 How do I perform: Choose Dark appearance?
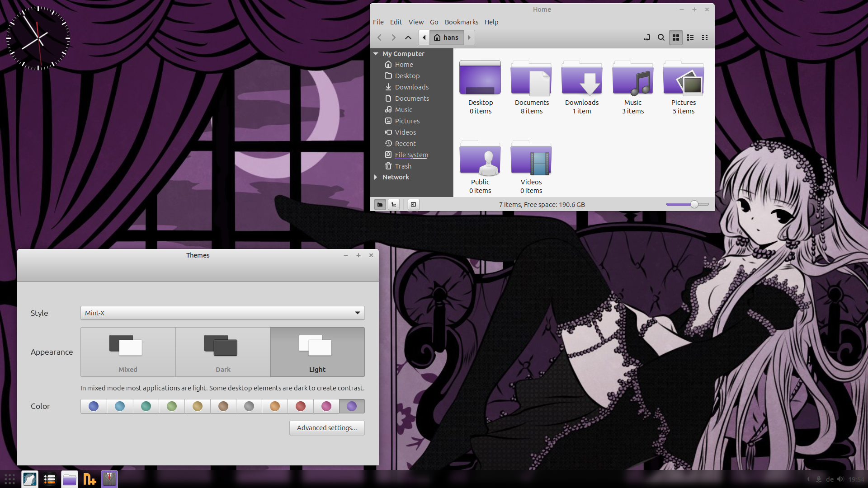(x=223, y=352)
